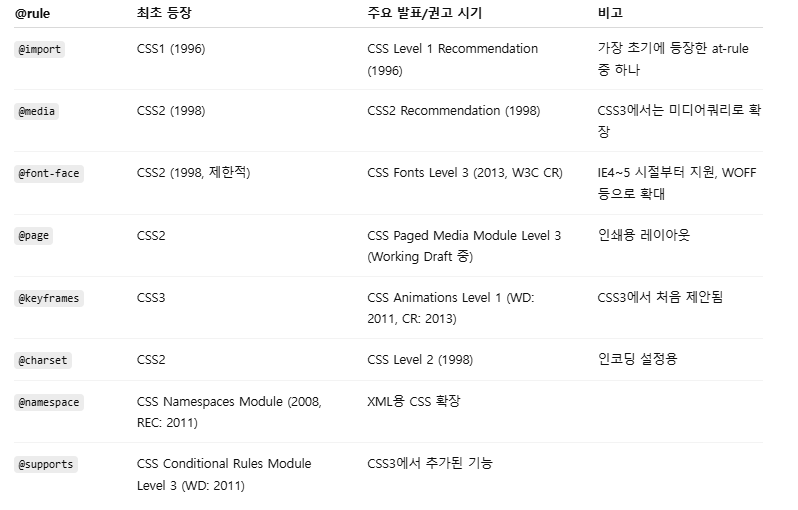
Task: Select the CSS Conditional Rules Module cell
Action: (224, 474)
